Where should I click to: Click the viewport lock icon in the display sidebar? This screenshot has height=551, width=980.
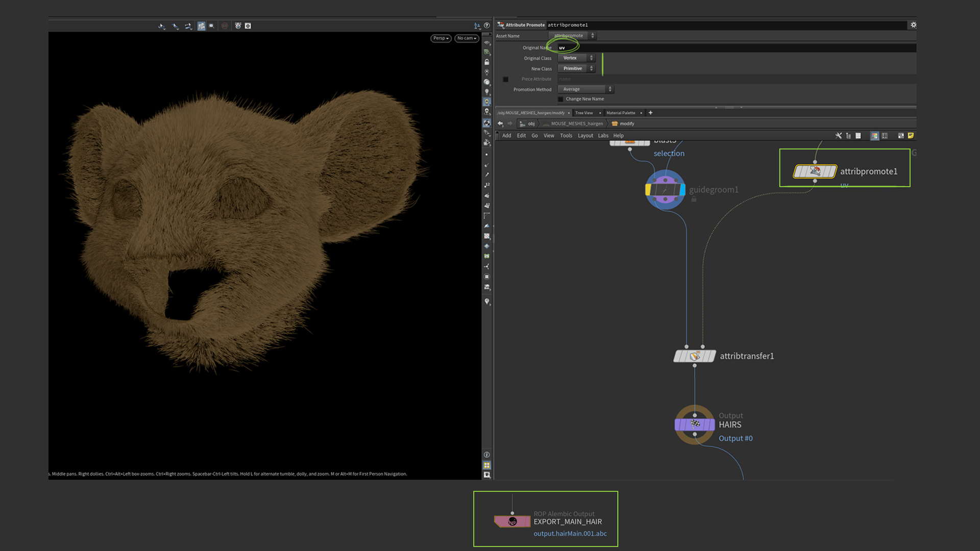point(487,62)
